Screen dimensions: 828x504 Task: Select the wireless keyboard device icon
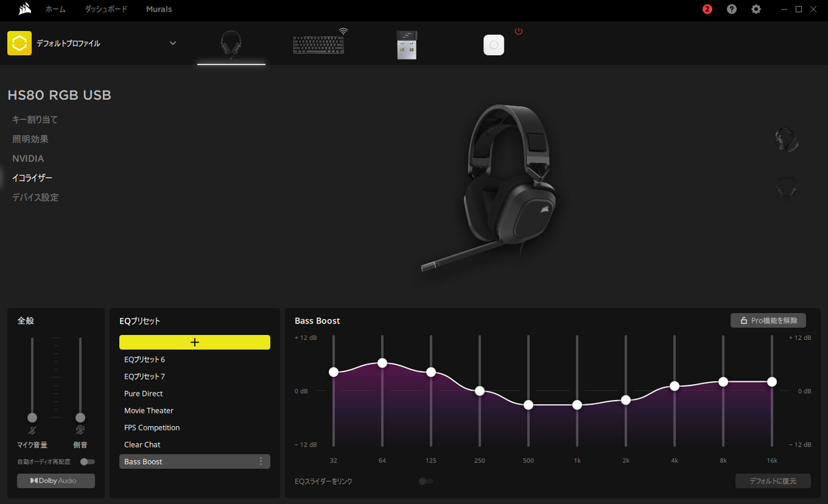319,43
